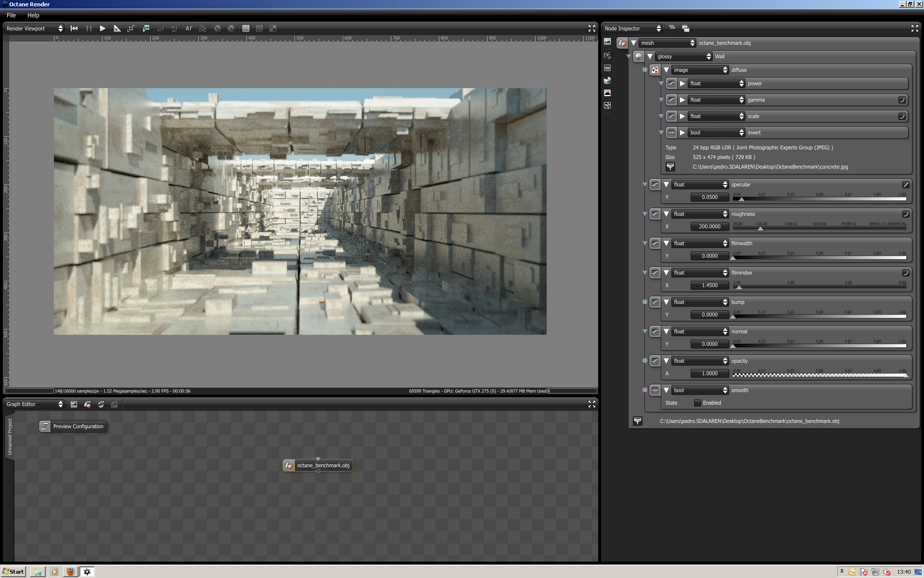Restart the render with the rewind button

(74, 28)
